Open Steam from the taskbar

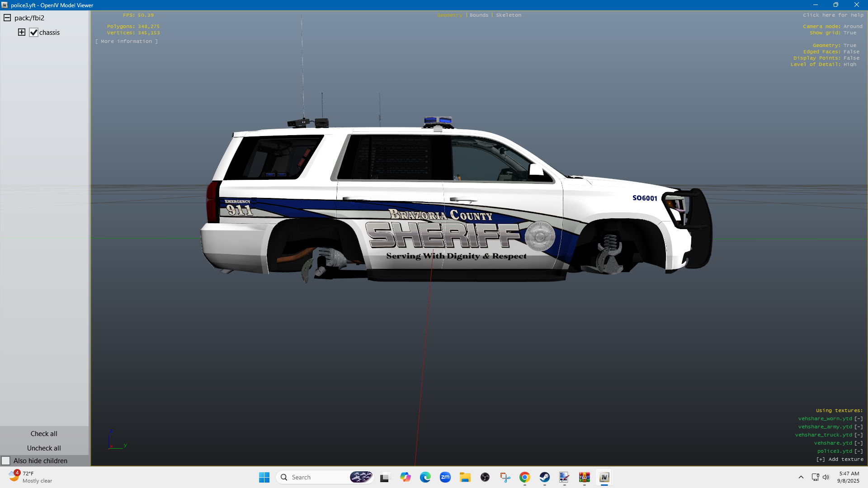tap(544, 477)
